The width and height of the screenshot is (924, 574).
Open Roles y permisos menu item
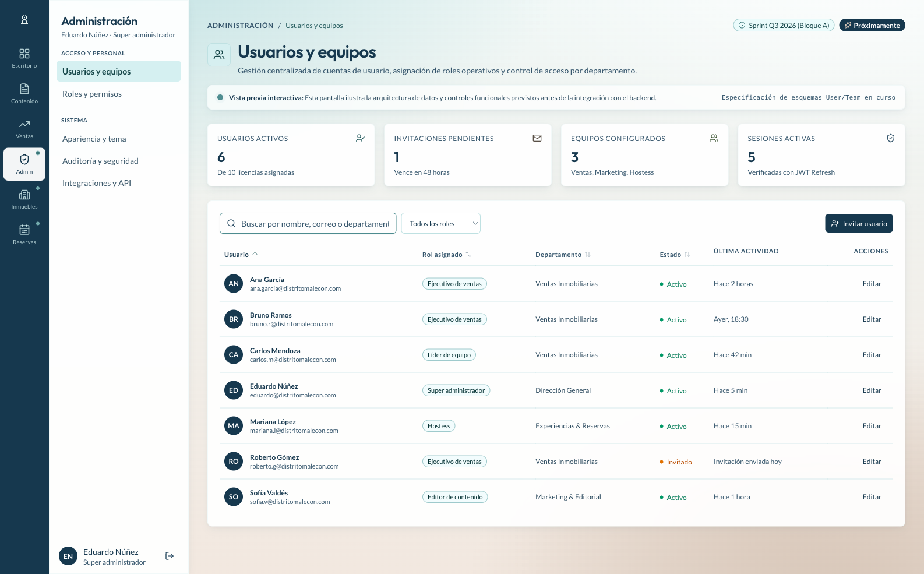[119, 94]
